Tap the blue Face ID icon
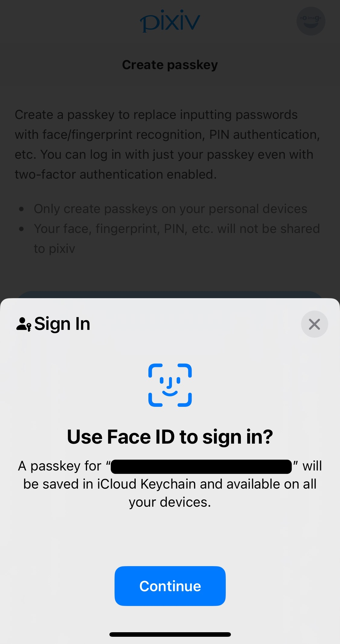Image resolution: width=340 pixels, height=644 pixels. (x=170, y=385)
